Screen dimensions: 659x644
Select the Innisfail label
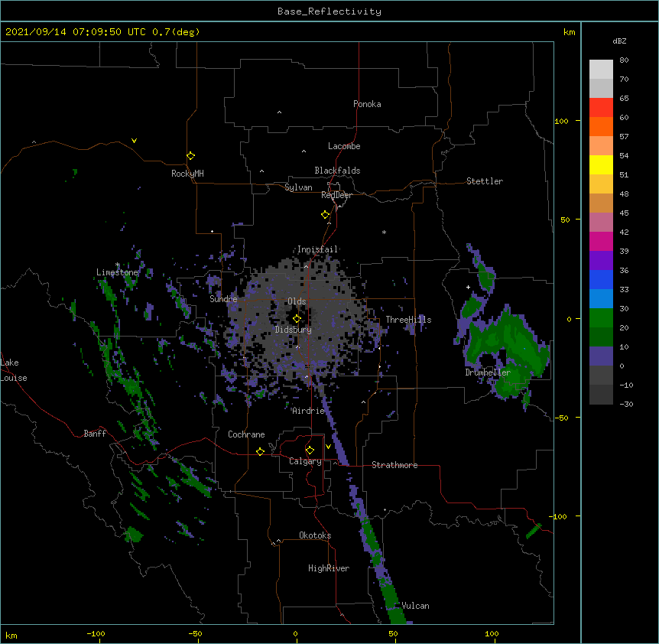point(318,249)
